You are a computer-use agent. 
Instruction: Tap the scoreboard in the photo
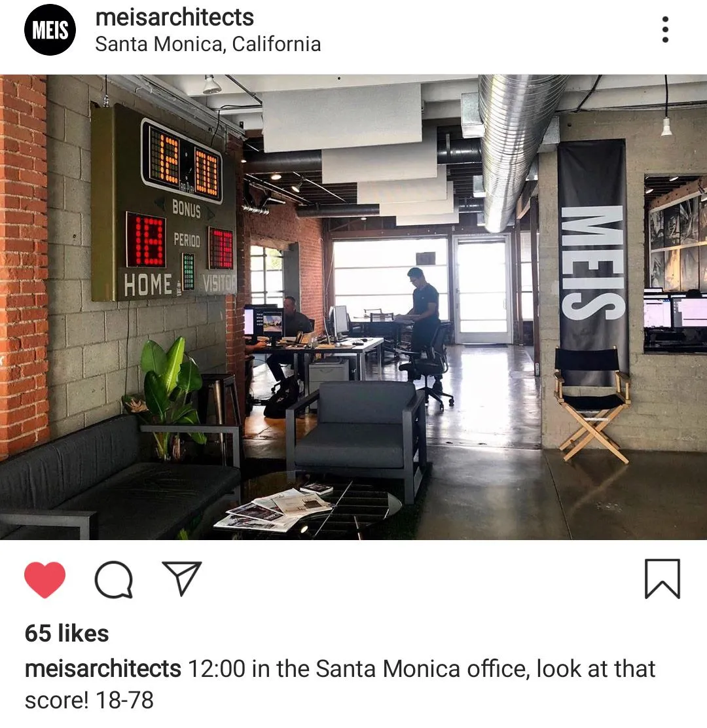click(164, 204)
